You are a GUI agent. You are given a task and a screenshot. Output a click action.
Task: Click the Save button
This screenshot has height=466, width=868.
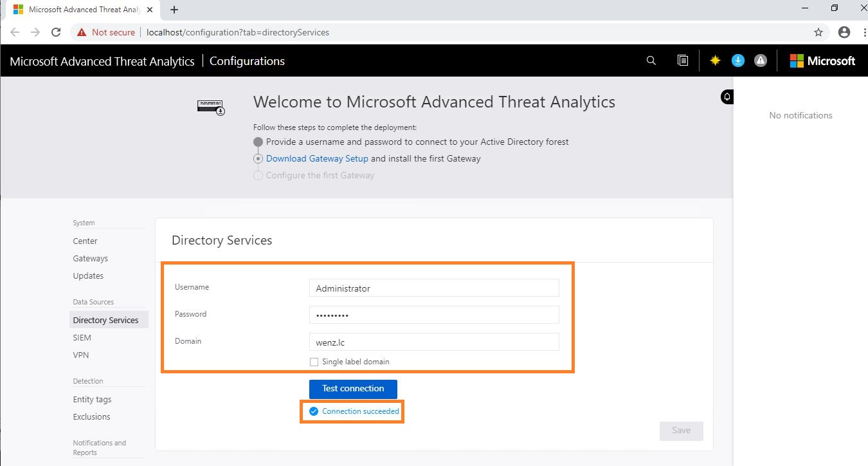click(x=682, y=431)
